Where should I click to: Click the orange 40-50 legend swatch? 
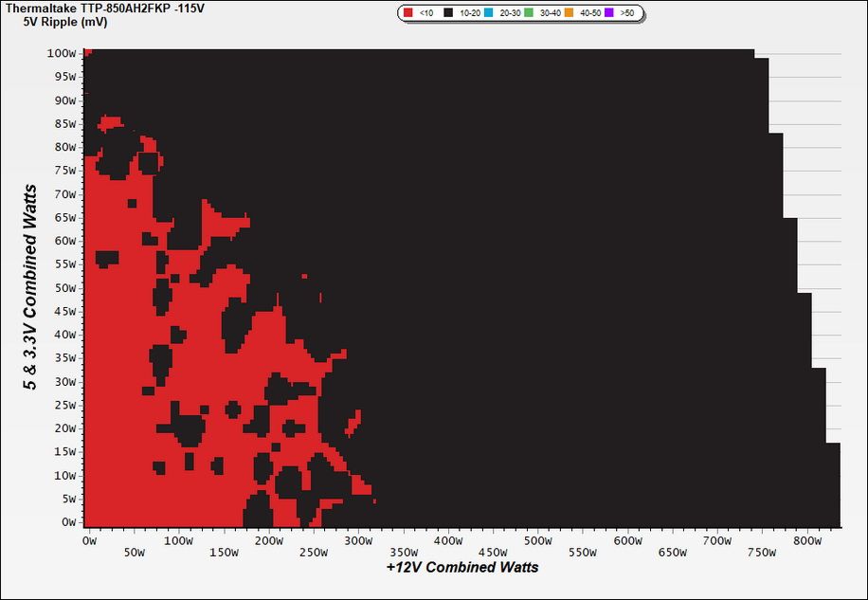[x=569, y=12]
